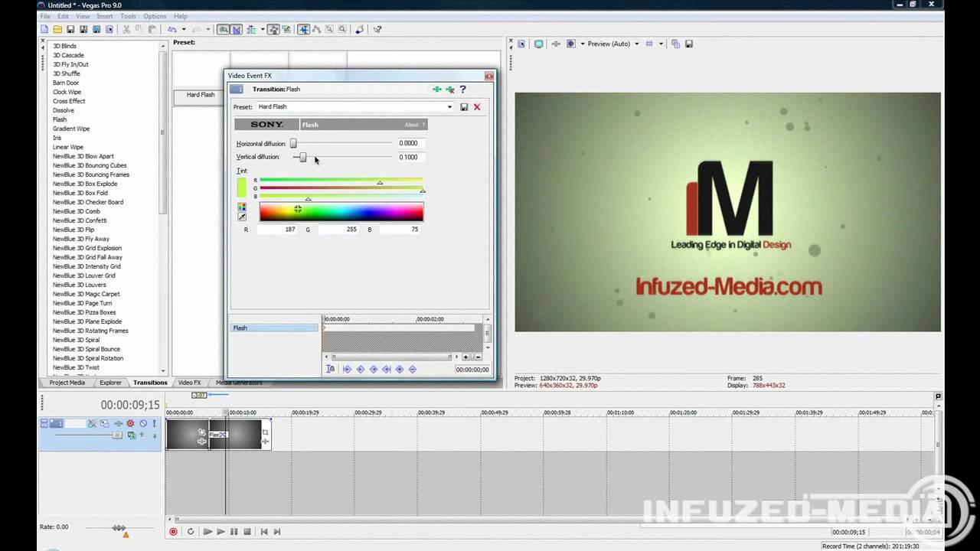
Task: Toggle the Sync Cursor button in the FX timeline
Action: point(330,369)
